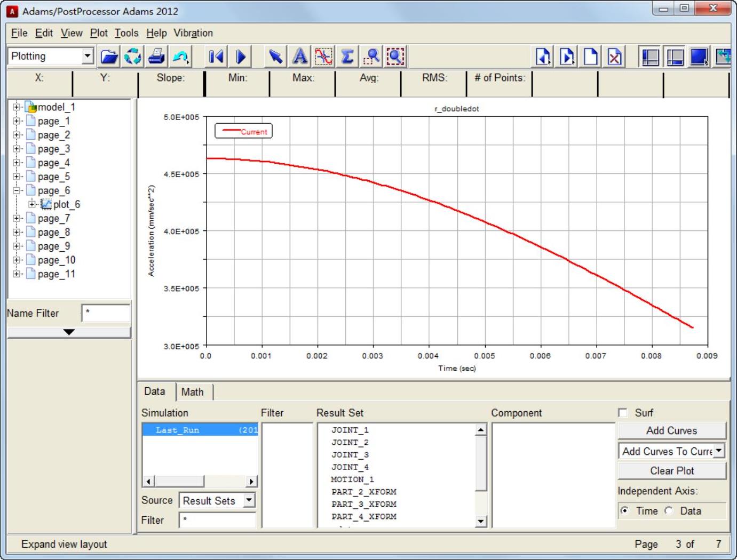
Task: Open the Plotting mode dropdown
Action: point(88,56)
